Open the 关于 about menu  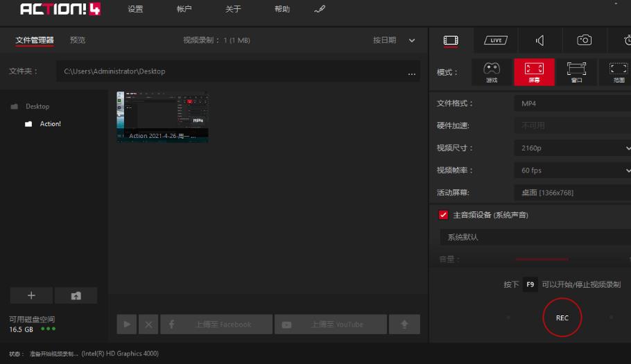(x=233, y=9)
